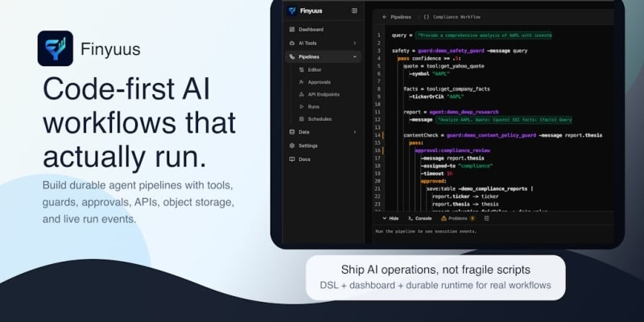This screenshot has height=322, width=644.
Task: Click the Finyuus logo in the app sidebar
Action: 292,10
